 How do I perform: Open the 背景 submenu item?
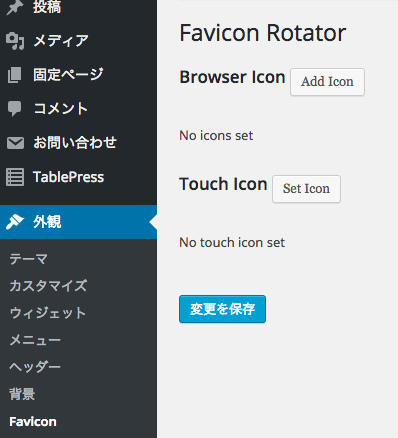point(22,394)
